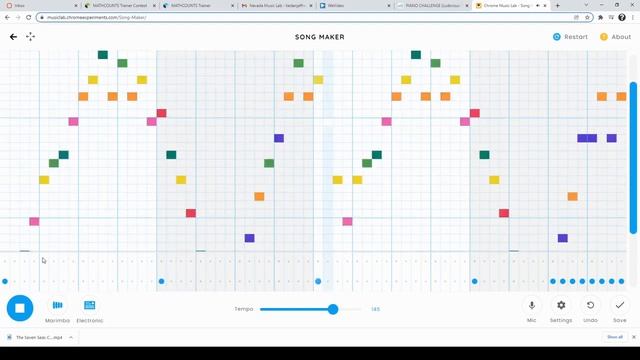Image resolution: width=640 pixels, height=360 pixels.
Task: Click the browser forward arrow
Action: [x=18, y=18]
